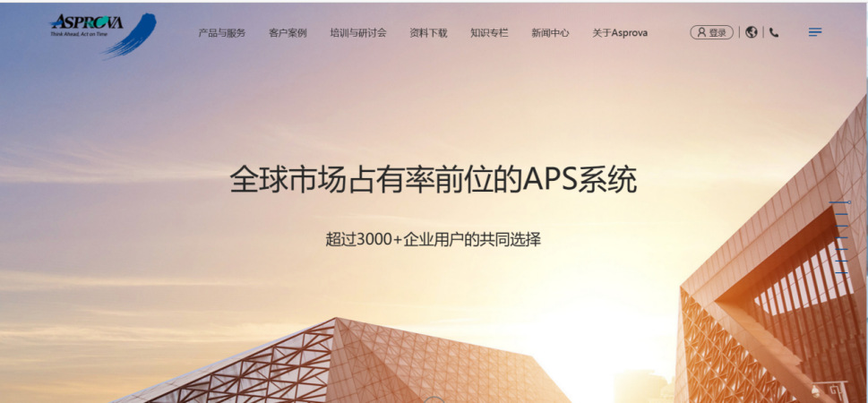Click the 登录 login button

click(712, 32)
